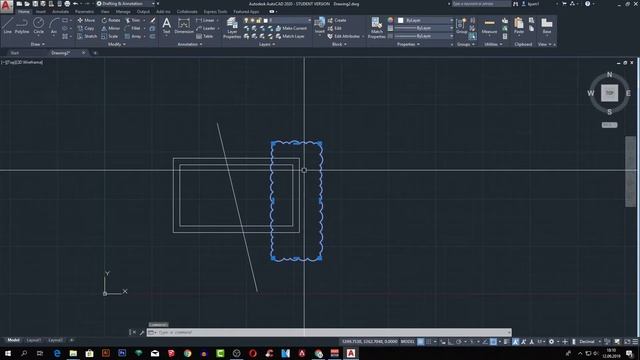Click the keyword search field
Image resolution: width=640 pixels, height=360 pixels.
tap(481, 4)
